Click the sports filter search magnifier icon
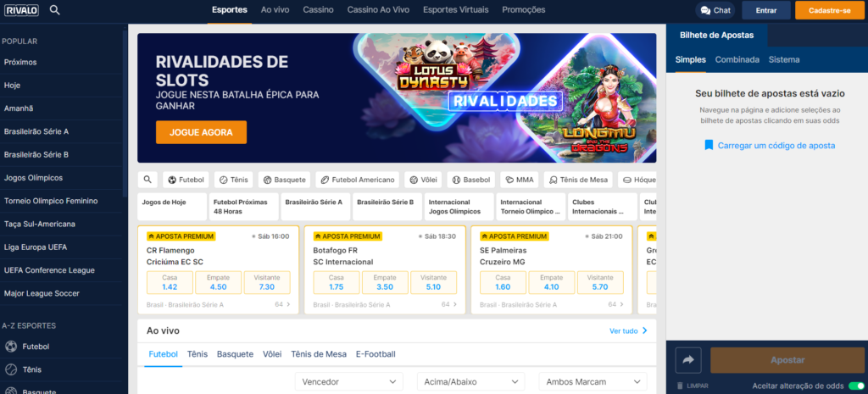The width and height of the screenshot is (868, 394). point(147,180)
